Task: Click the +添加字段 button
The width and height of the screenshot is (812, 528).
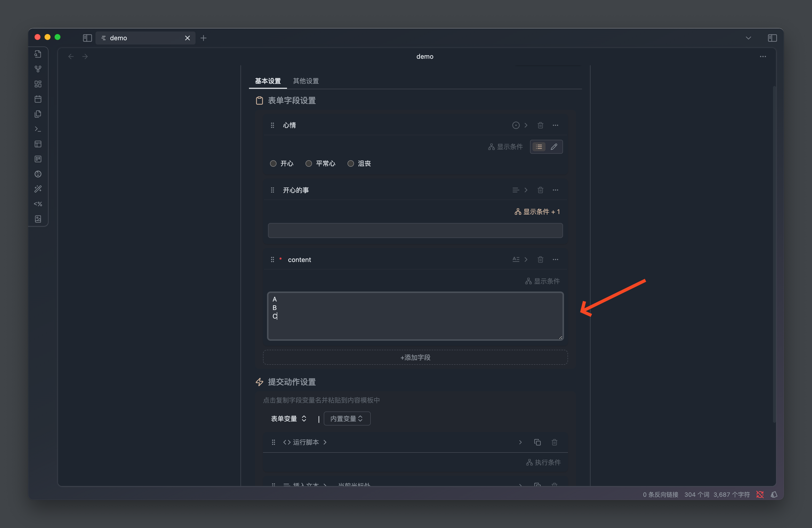Action: click(x=415, y=357)
